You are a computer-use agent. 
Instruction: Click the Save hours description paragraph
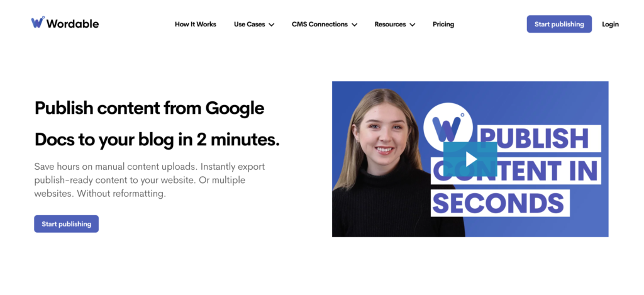[150, 180]
